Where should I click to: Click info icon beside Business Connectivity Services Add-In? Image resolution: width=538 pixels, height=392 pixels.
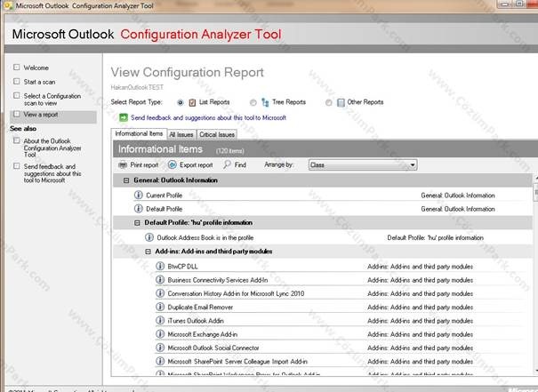(x=160, y=280)
